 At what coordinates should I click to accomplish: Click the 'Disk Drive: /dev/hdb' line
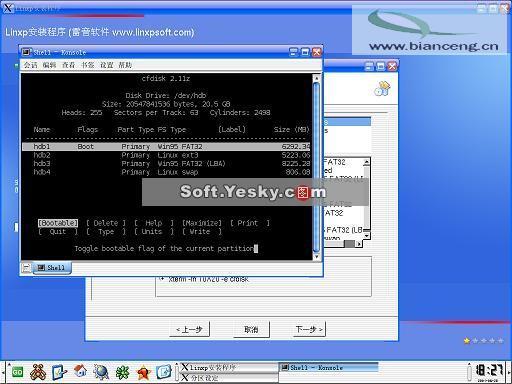click(166, 95)
